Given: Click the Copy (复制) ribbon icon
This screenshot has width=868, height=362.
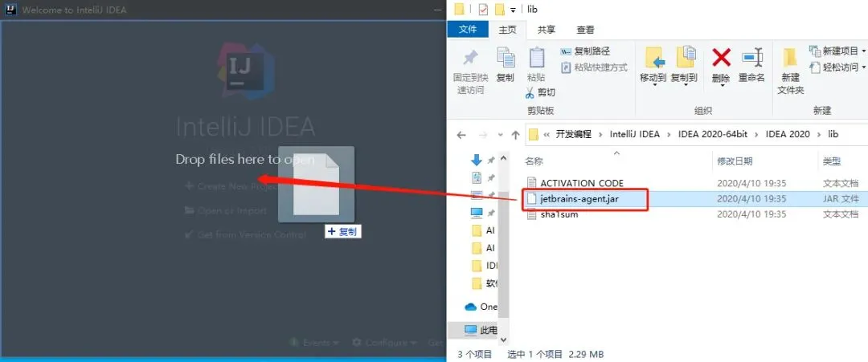Looking at the screenshot, I should click(x=506, y=58).
